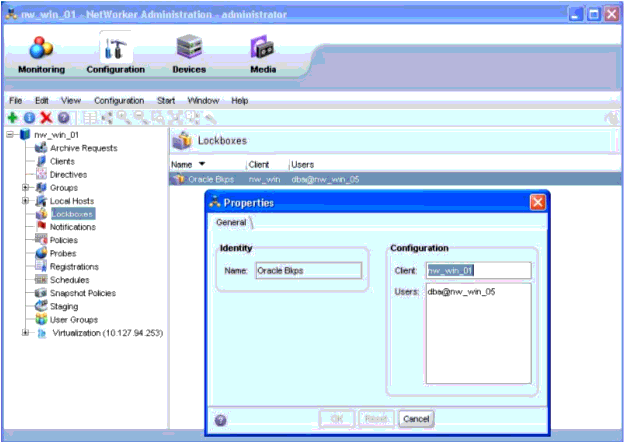
Task: Select Directives in the tree
Action: click(68, 174)
